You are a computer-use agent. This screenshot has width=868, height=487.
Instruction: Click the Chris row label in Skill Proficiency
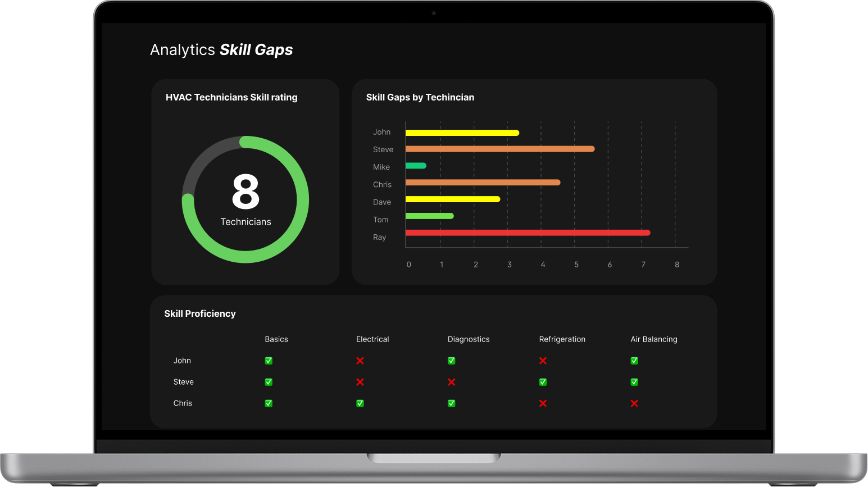pyautogui.click(x=183, y=403)
